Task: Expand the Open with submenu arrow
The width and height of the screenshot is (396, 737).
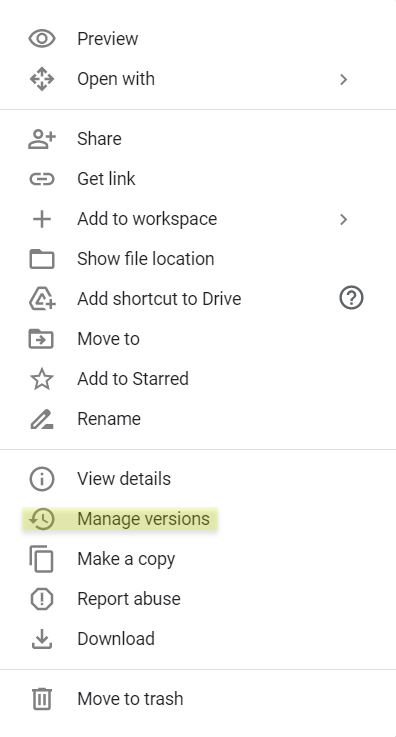Action: click(x=343, y=79)
